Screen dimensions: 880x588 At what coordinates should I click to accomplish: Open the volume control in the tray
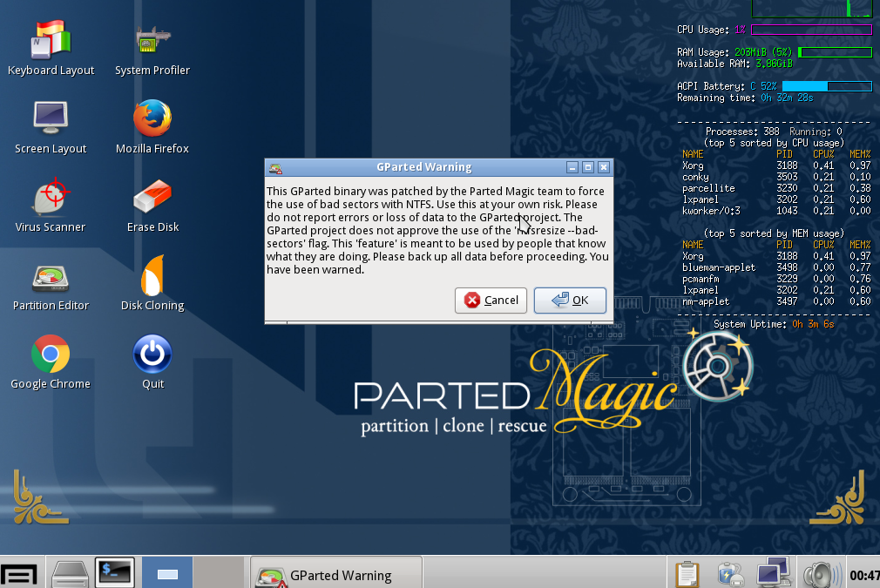[822, 573]
